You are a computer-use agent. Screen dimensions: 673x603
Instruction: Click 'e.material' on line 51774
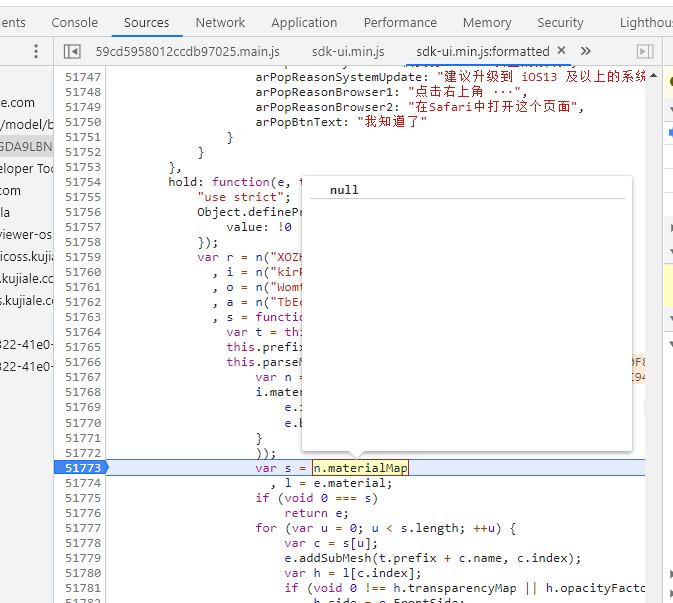pyautogui.click(x=349, y=483)
